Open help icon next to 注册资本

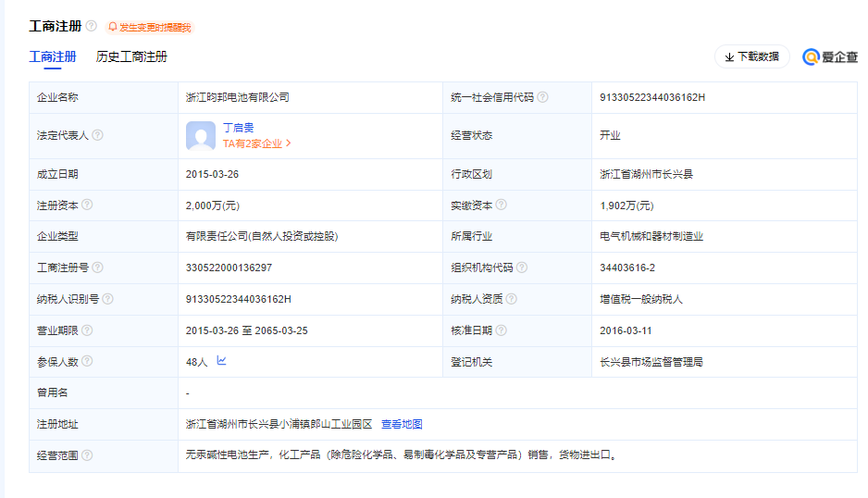87,205
